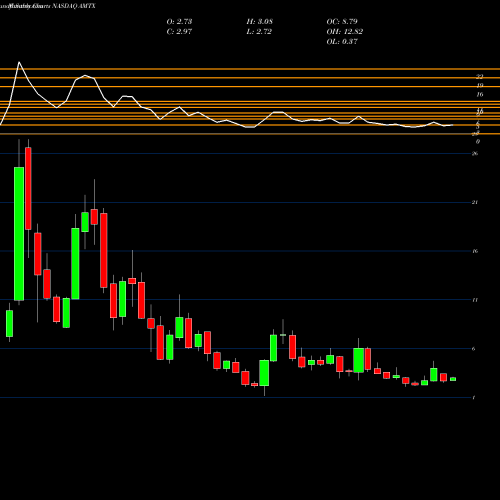
Task: Select the open value 'O: 2.73'
Action: [x=179, y=21]
